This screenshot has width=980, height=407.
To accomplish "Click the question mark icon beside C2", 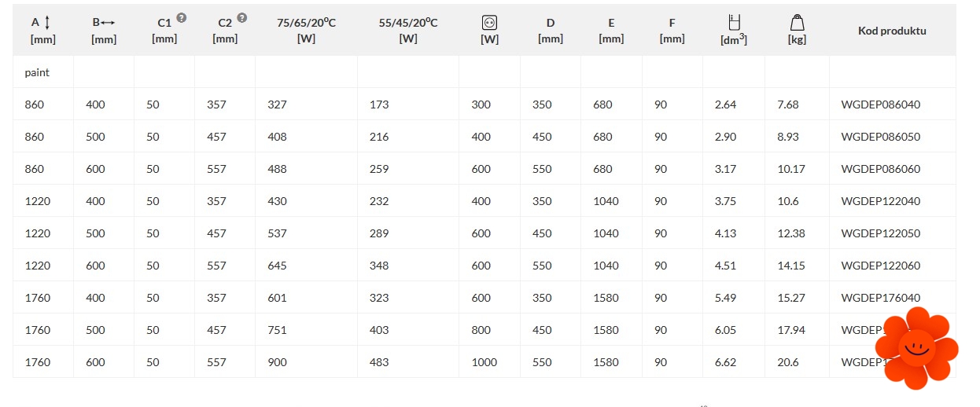I will (242, 18).
